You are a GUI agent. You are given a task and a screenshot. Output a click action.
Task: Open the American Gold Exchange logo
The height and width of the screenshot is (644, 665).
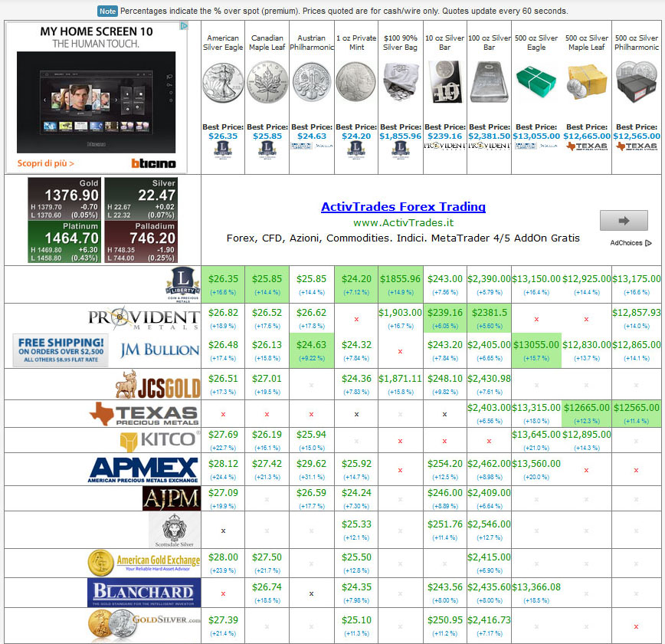tap(144, 563)
